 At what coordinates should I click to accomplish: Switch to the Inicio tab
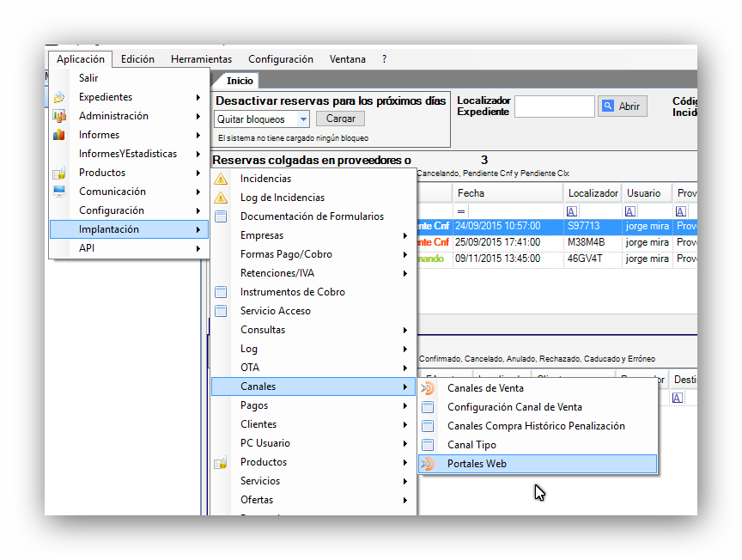pos(240,81)
